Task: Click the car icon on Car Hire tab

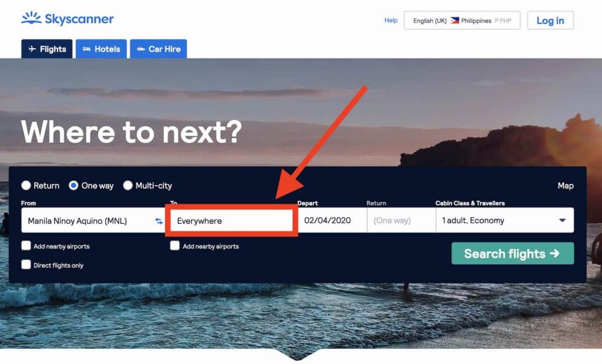Action: click(141, 49)
